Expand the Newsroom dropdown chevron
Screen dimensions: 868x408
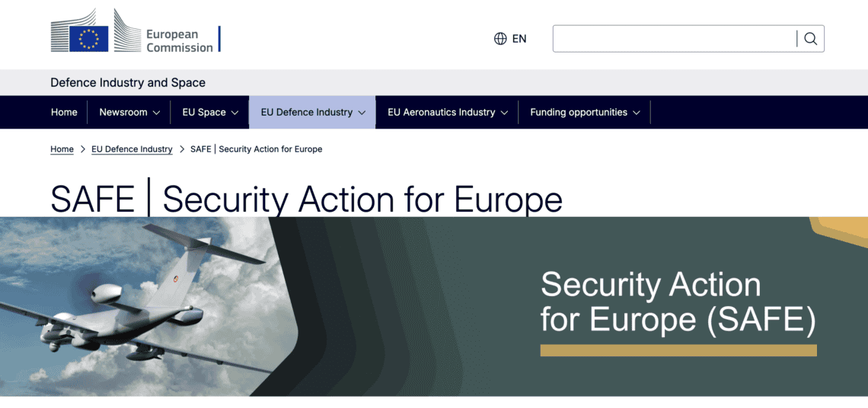156,113
